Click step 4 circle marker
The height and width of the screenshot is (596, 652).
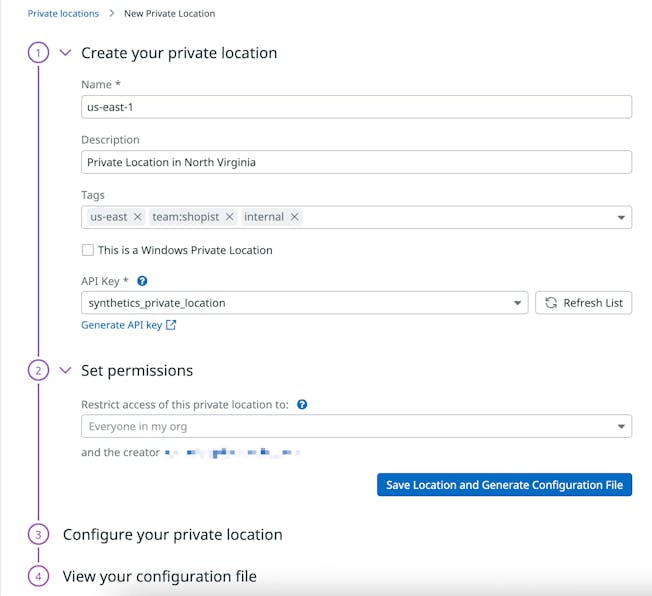pos(38,576)
